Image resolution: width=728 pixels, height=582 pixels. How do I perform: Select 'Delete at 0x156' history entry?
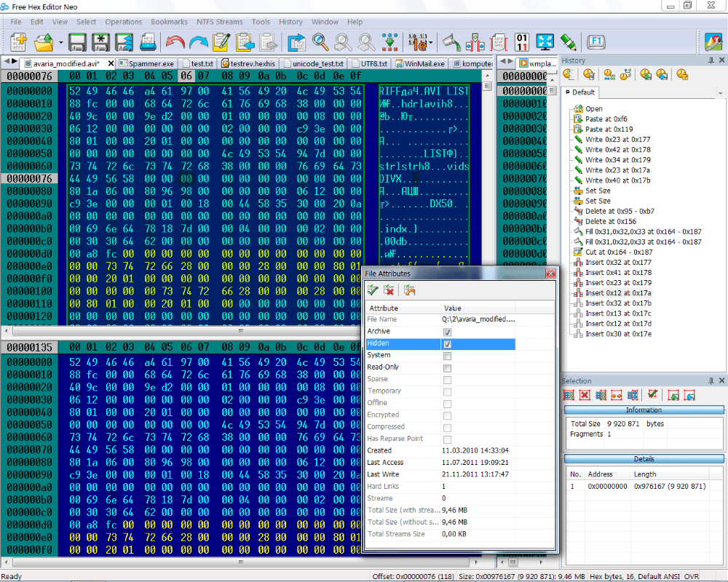point(611,222)
